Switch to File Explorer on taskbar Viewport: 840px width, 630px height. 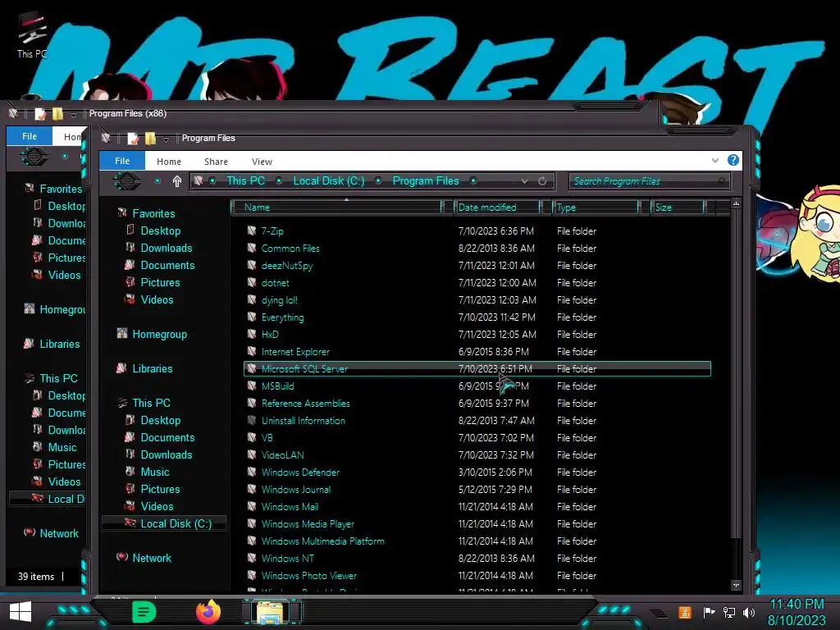(x=271, y=612)
